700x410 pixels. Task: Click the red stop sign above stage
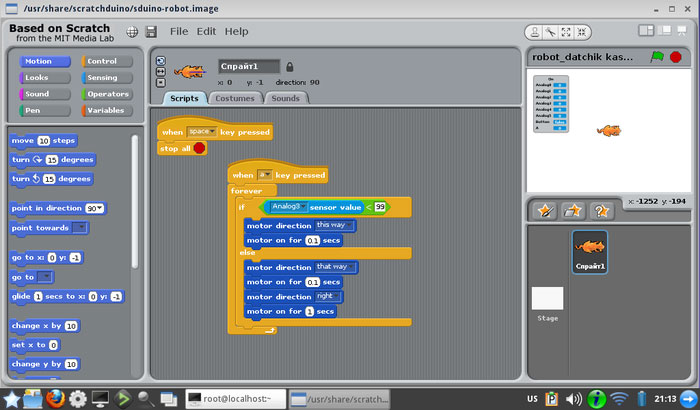pos(676,57)
